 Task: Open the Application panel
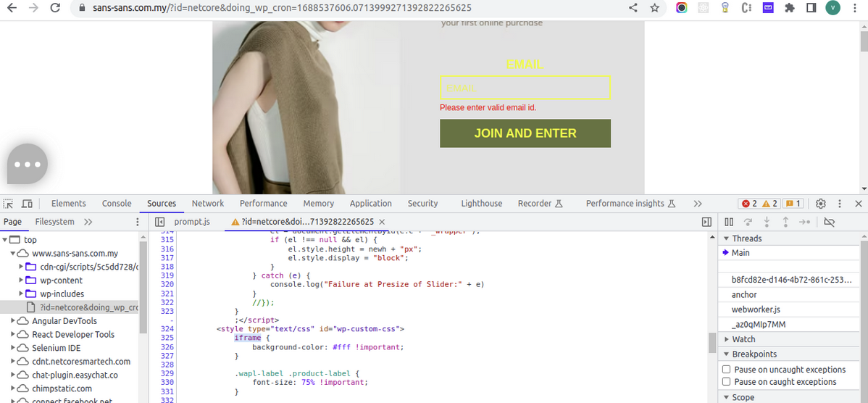click(x=371, y=204)
